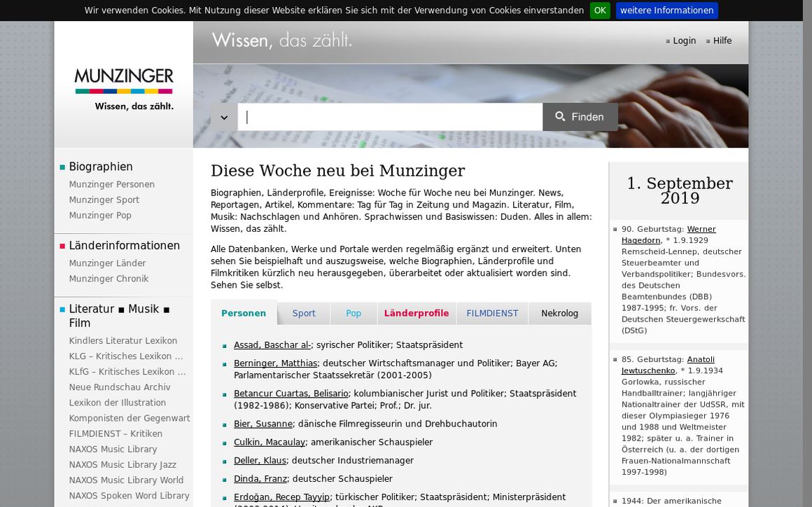Open Munzinger Länder in sidebar
Viewport: 812px width, 507px height.
[x=107, y=263]
